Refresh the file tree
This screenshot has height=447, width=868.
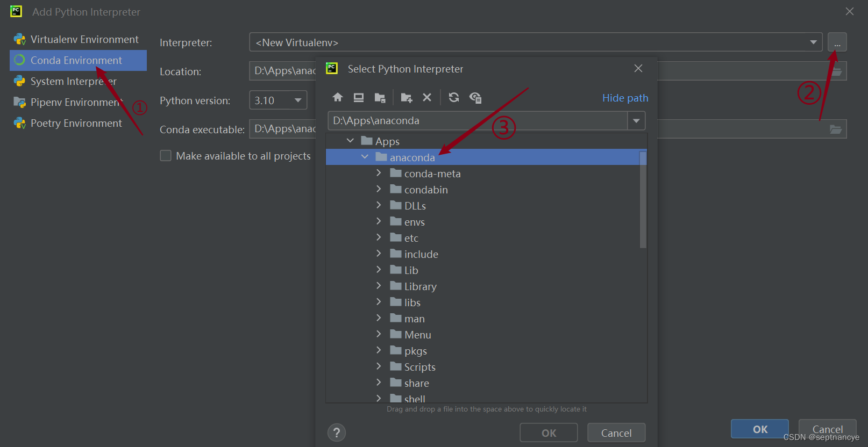click(x=454, y=97)
